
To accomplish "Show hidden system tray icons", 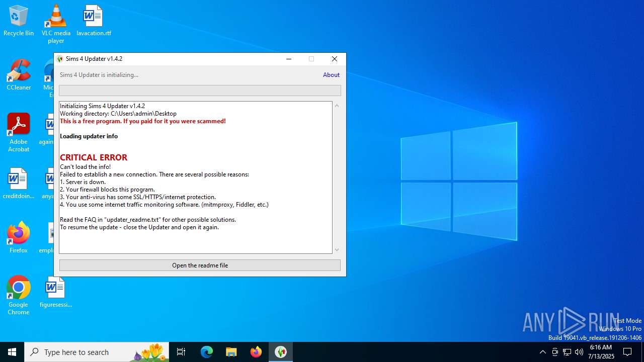I will pos(543,352).
